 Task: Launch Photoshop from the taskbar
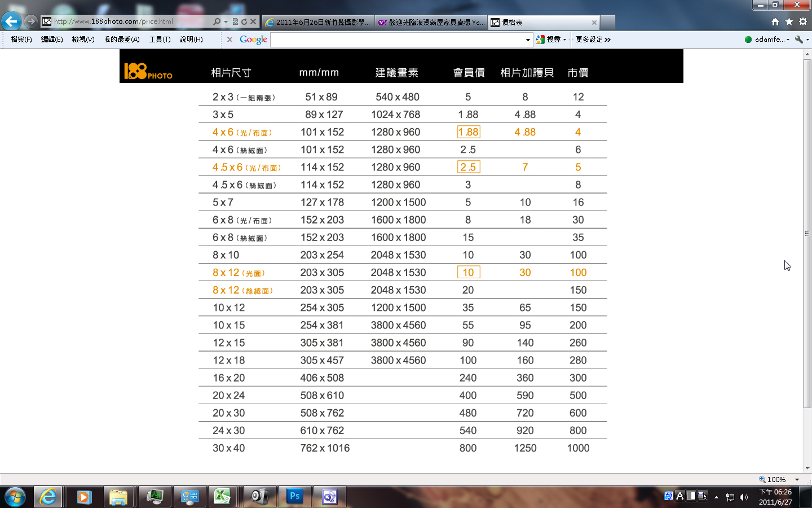tap(294, 497)
